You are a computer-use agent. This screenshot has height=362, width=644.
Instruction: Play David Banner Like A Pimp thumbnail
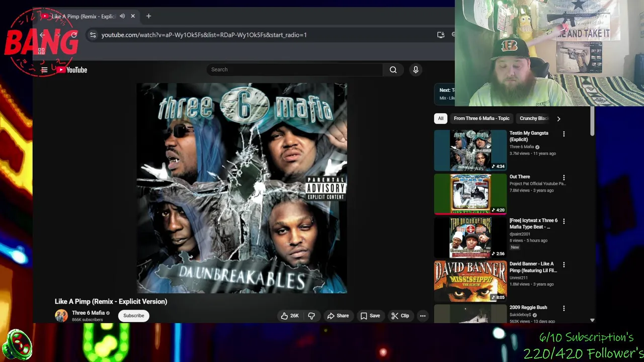point(470,281)
